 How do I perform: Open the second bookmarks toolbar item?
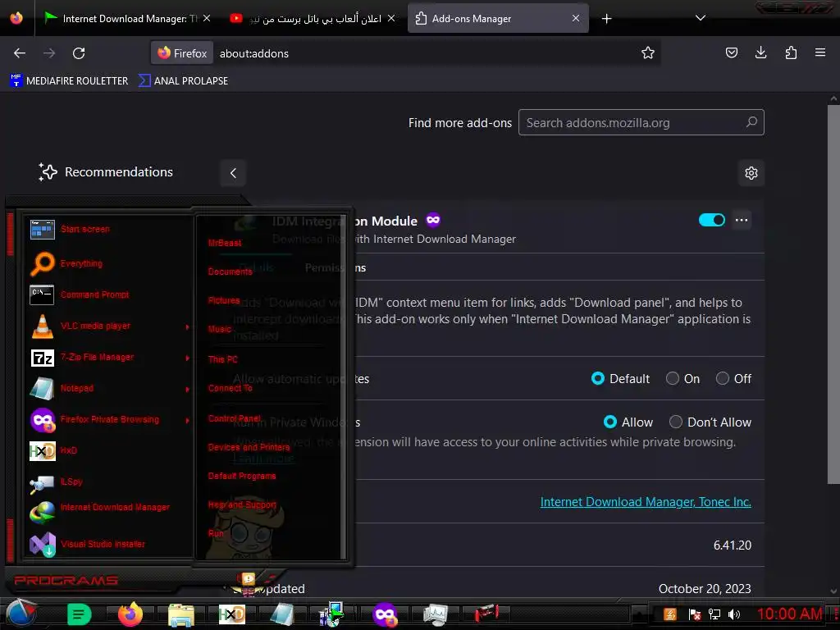pyautogui.click(x=183, y=81)
